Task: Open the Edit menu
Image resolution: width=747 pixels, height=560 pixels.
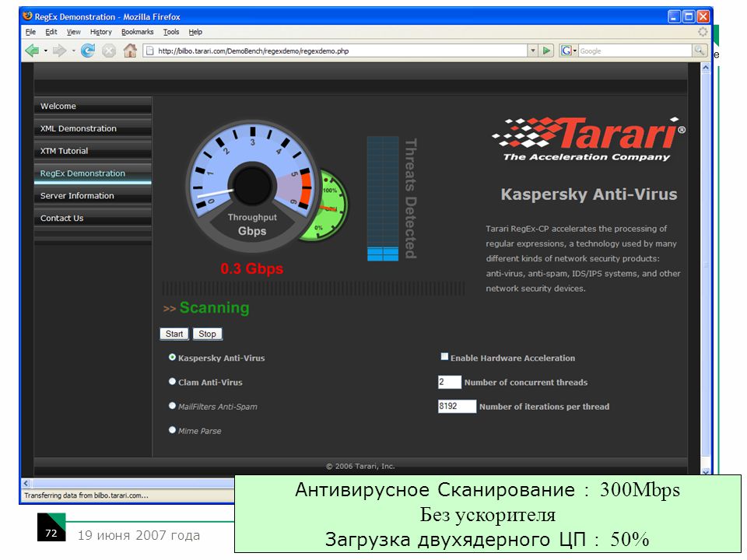Action: tap(51, 32)
